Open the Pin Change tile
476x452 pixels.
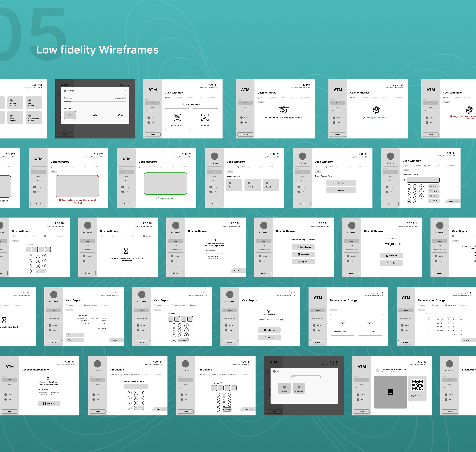click(33, 102)
